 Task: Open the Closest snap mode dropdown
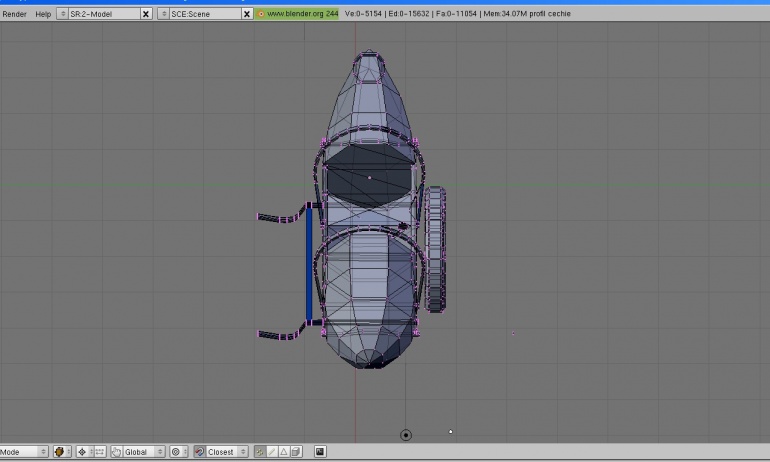(227, 452)
